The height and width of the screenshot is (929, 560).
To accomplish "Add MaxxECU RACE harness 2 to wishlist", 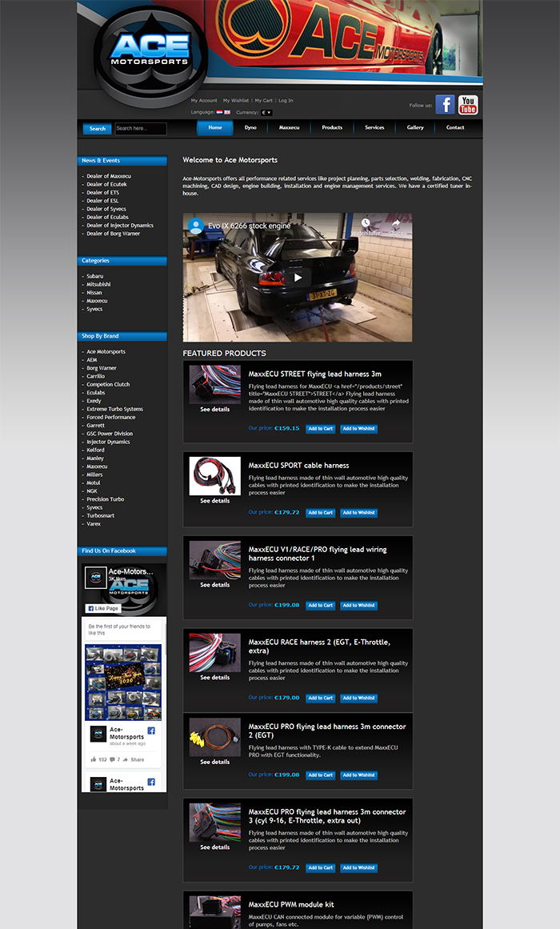I will point(358,698).
